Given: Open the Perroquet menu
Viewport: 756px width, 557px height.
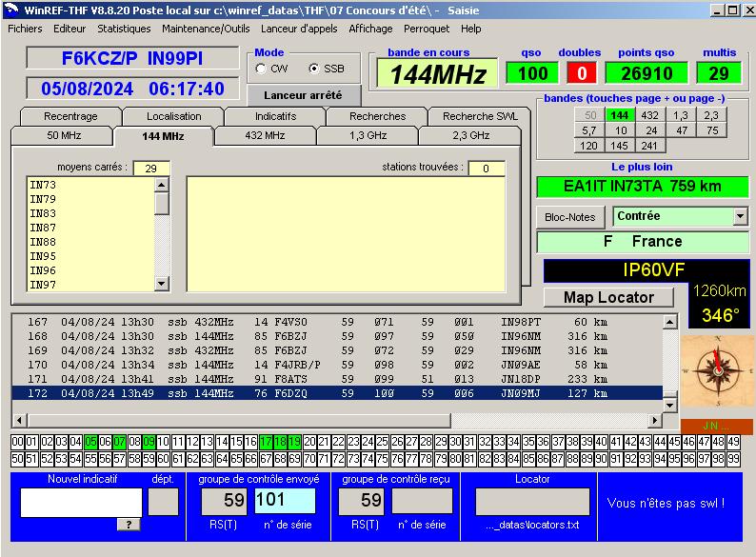Looking at the screenshot, I should [427, 29].
